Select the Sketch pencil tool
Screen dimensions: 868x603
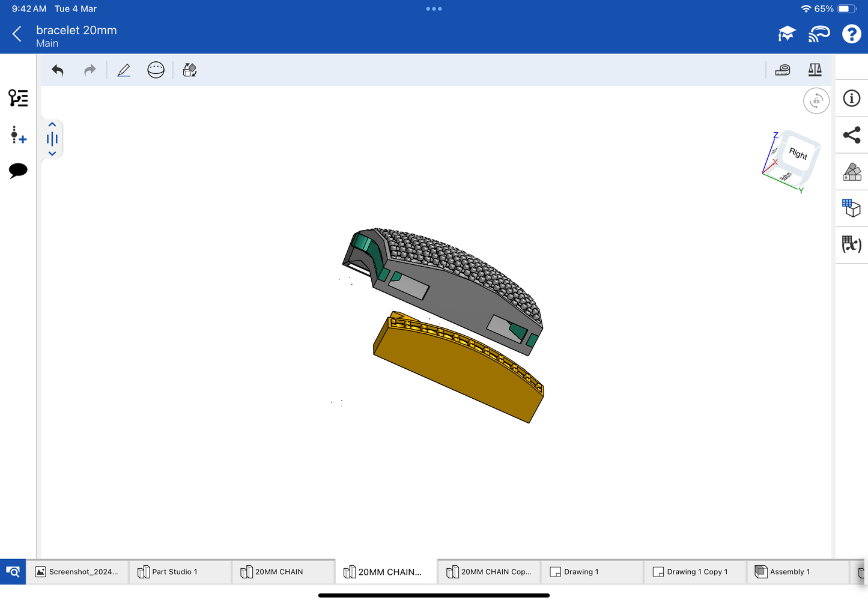point(124,70)
